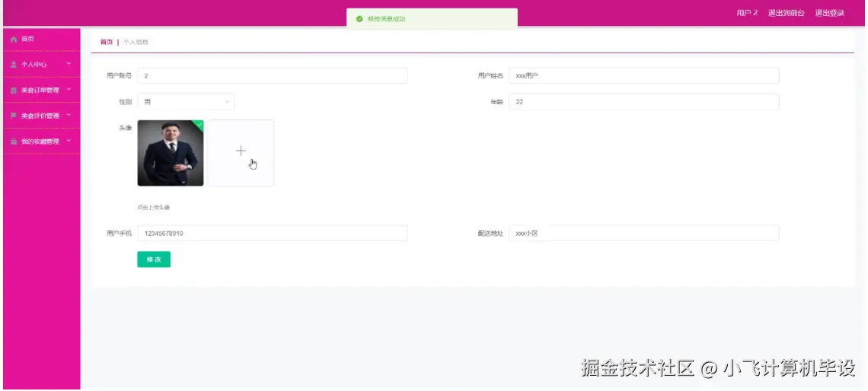Go to 首页 via the breadcrumb
Screen dimensions: 868x391
(107, 42)
